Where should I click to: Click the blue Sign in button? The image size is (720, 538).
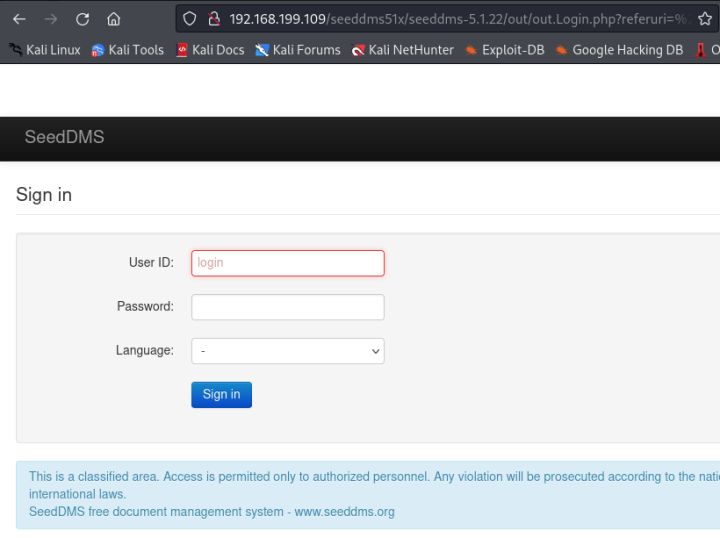221,395
